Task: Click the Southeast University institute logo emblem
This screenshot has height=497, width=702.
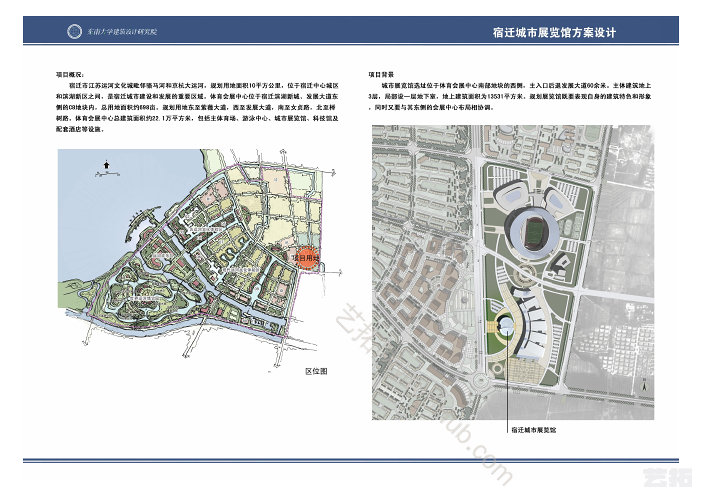Action: coord(74,31)
